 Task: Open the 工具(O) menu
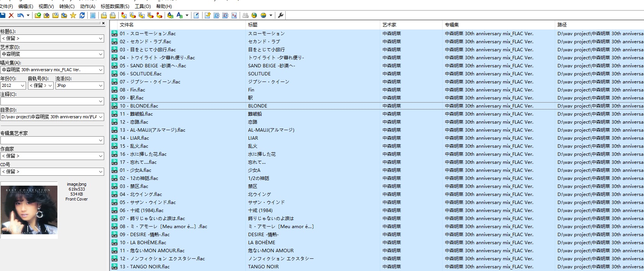(x=142, y=6)
